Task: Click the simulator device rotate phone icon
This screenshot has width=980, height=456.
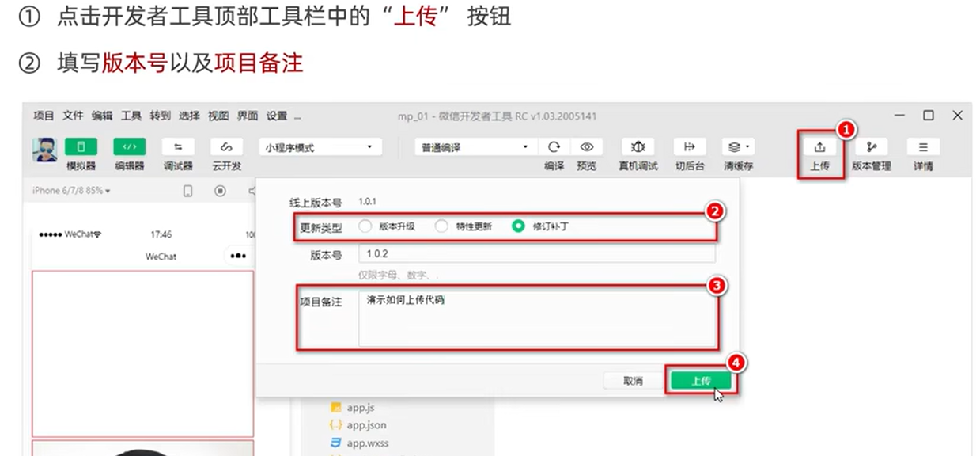Action: [x=188, y=191]
